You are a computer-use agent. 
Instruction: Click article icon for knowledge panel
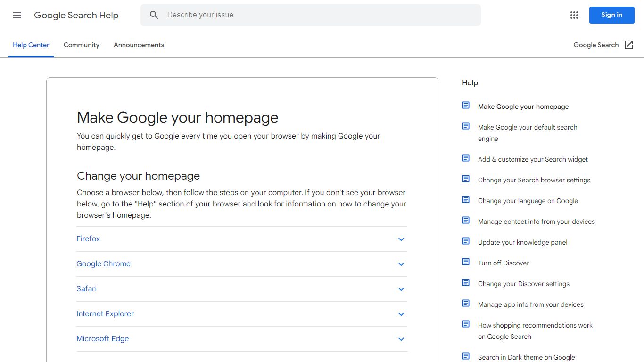pos(466,241)
